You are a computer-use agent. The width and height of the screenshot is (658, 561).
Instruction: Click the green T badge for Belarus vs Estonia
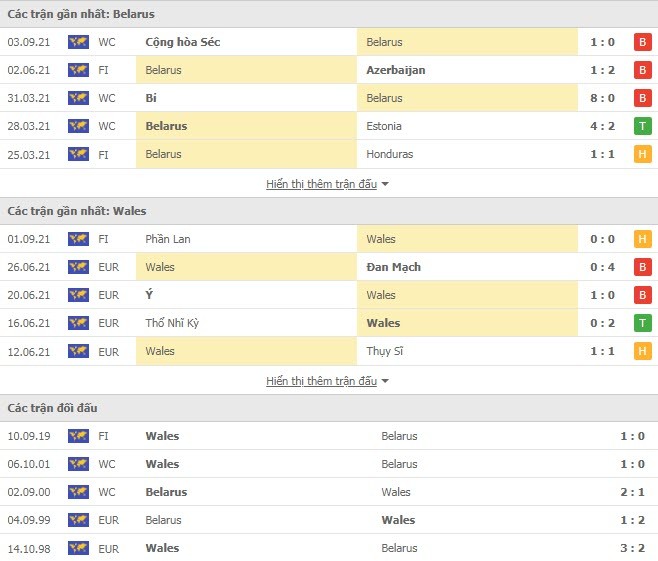(x=642, y=126)
